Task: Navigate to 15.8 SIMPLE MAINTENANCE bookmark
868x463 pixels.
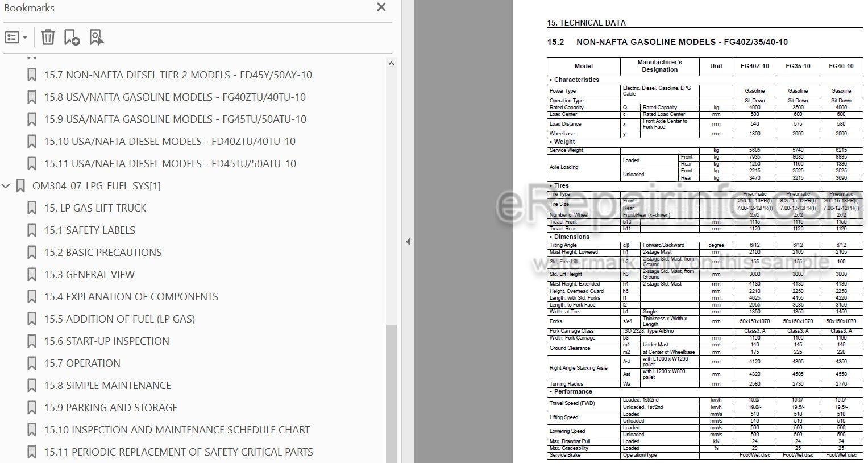Action: coord(107,386)
